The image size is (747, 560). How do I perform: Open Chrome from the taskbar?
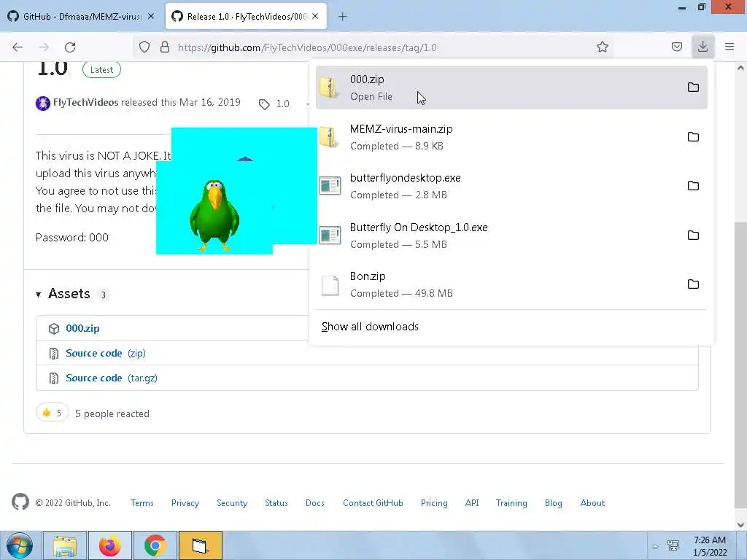click(x=155, y=545)
